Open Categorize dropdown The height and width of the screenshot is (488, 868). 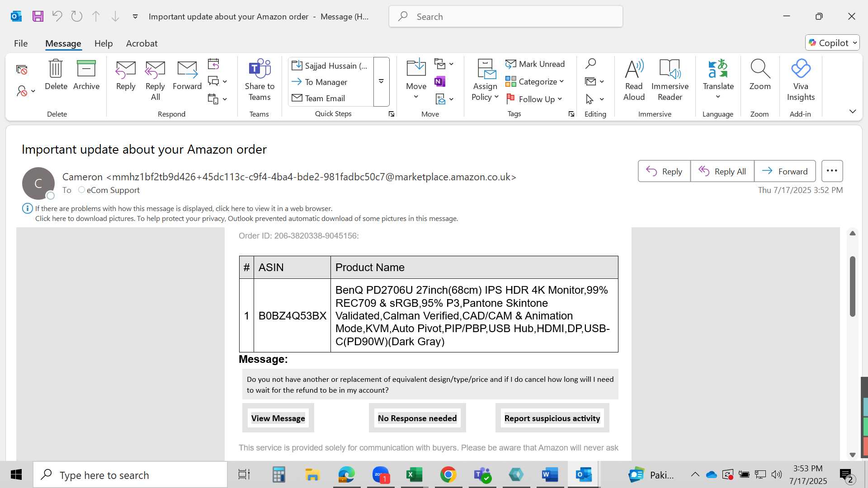click(535, 82)
